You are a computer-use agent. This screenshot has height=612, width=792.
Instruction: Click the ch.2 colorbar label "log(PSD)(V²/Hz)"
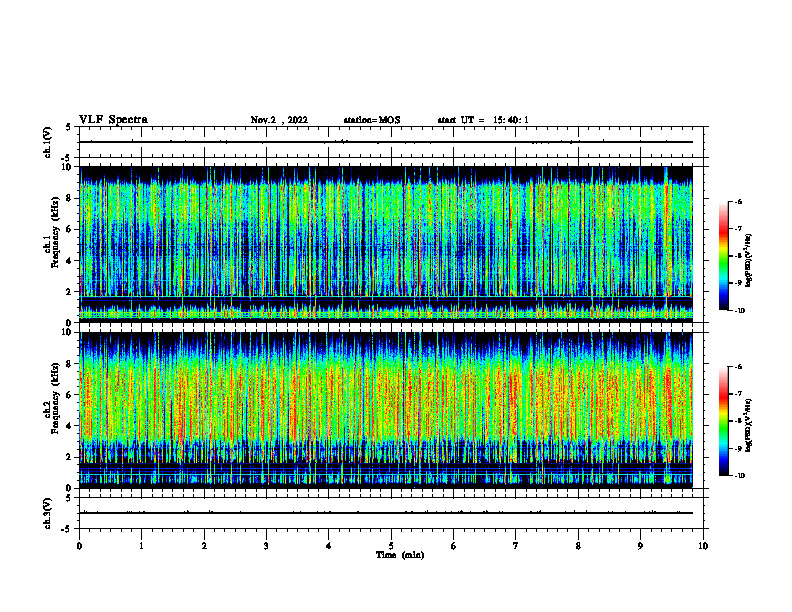[x=749, y=425]
